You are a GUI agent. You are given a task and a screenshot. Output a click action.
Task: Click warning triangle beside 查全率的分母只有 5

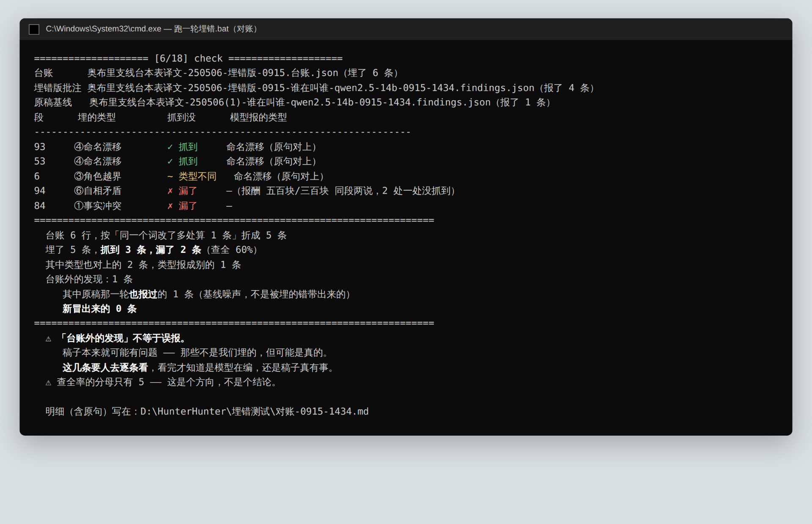[49, 383]
